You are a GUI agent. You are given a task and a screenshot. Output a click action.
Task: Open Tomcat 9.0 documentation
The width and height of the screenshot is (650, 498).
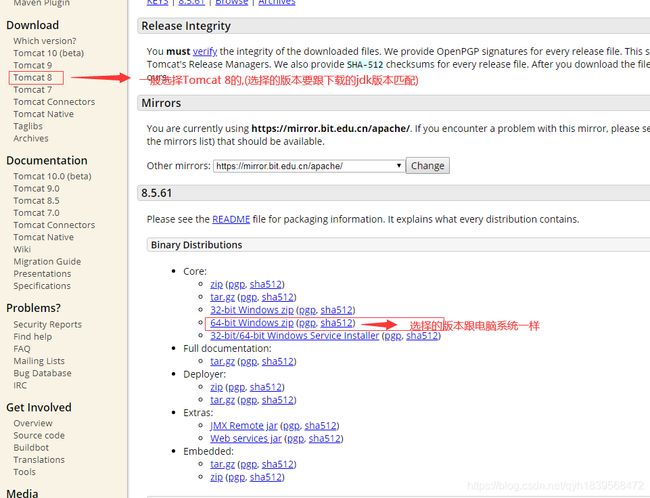point(36,188)
